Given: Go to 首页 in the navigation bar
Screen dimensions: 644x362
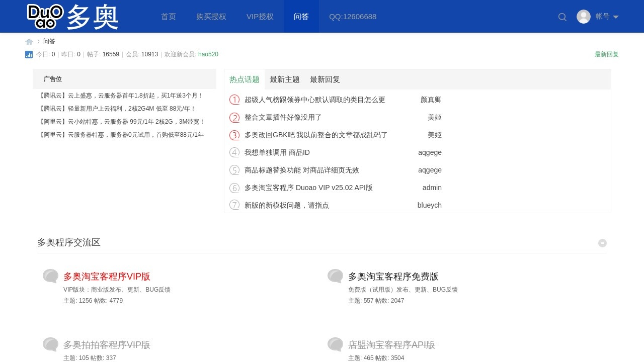Looking at the screenshot, I should pyautogui.click(x=169, y=17).
